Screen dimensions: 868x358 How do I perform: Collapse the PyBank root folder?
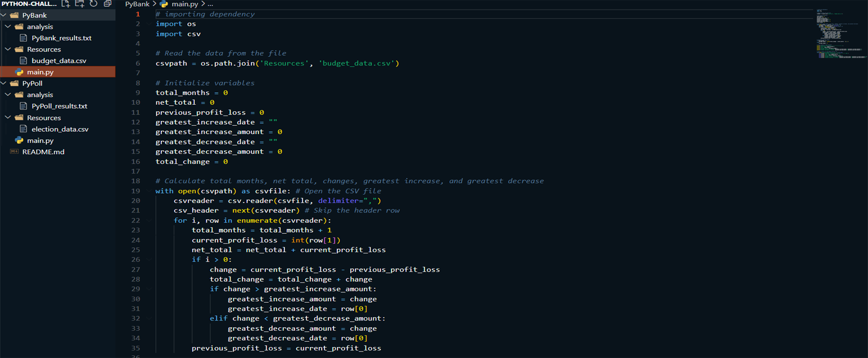pos(4,15)
